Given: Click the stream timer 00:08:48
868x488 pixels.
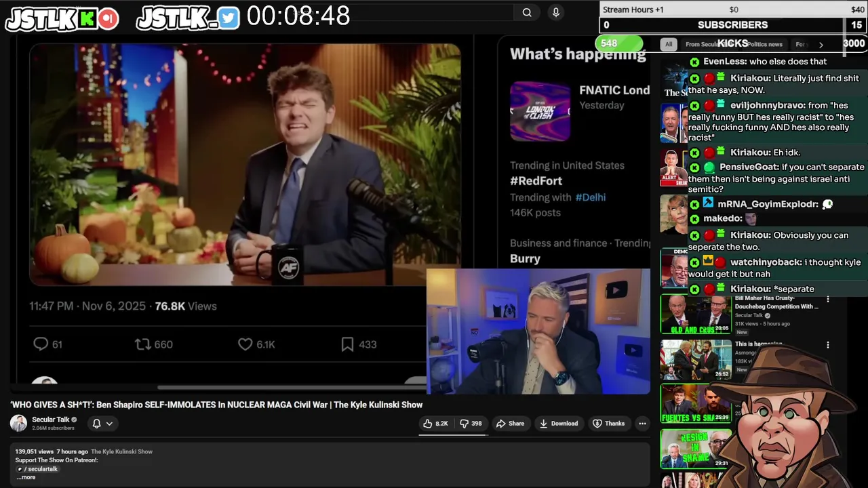Looking at the screenshot, I should pos(298,16).
